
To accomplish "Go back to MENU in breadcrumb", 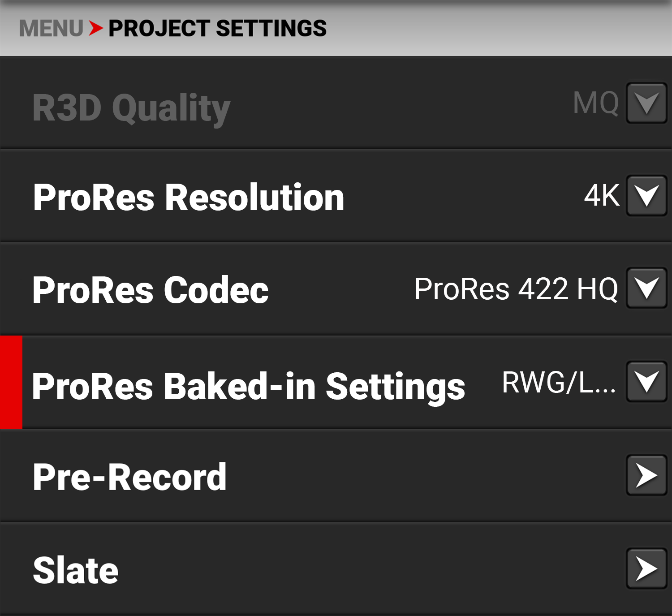I will (x=51, y=28).
